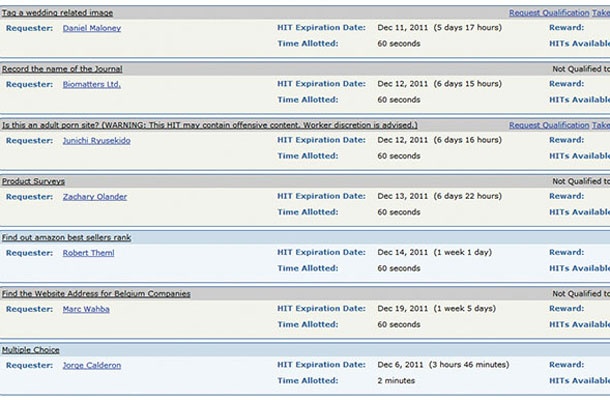610x400 pixels.
Task: Click Request Qualification for the adult site HIT
Action: tap(549, 125)
